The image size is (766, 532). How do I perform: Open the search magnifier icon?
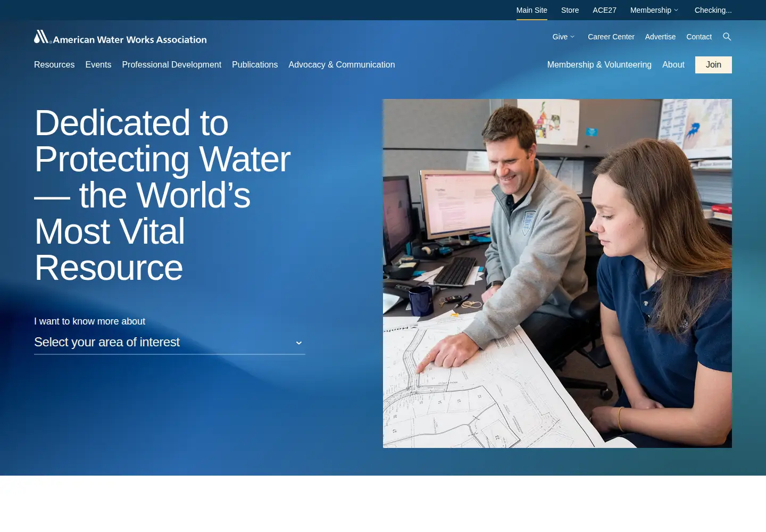727,37
